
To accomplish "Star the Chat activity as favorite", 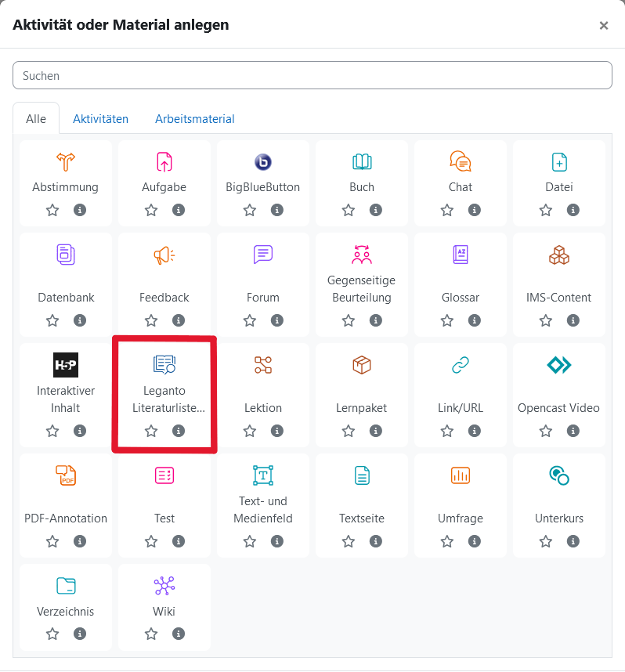I will 447,210.
